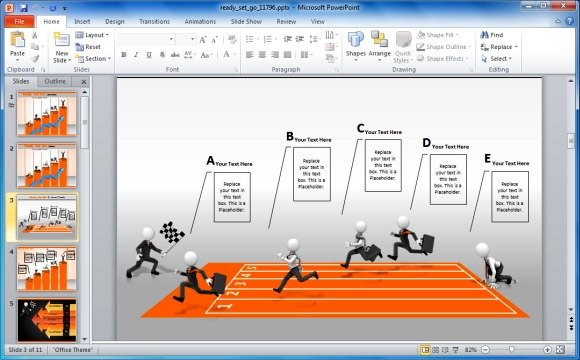The height and width of the screenshot is (360, 580).
Task: Clear all formatting icon
Action: pos(232,39)
